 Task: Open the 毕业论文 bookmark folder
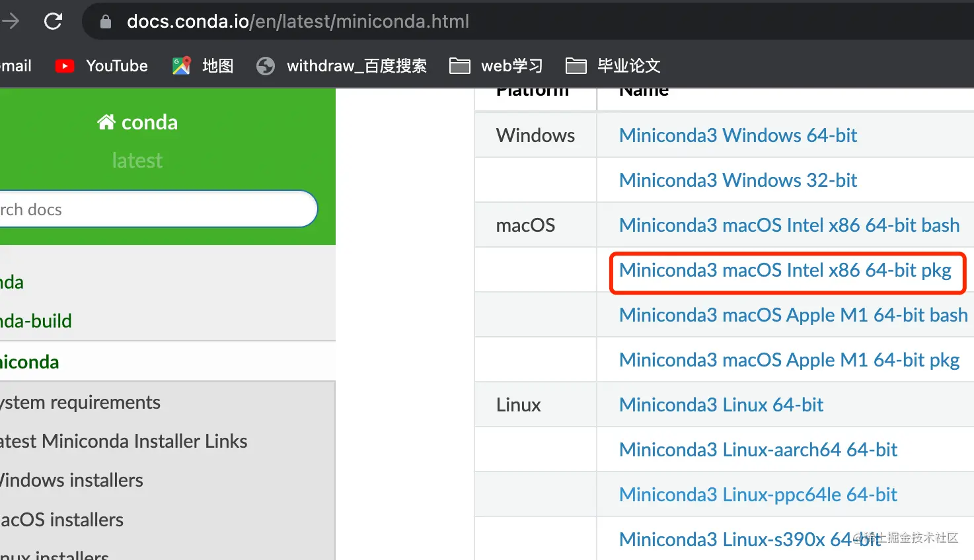tap(613, 65)
